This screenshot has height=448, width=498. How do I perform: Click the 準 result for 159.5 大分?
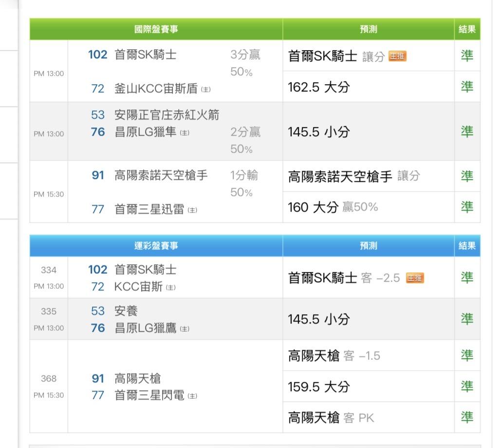pyautogui.click(x=467, y=386)
